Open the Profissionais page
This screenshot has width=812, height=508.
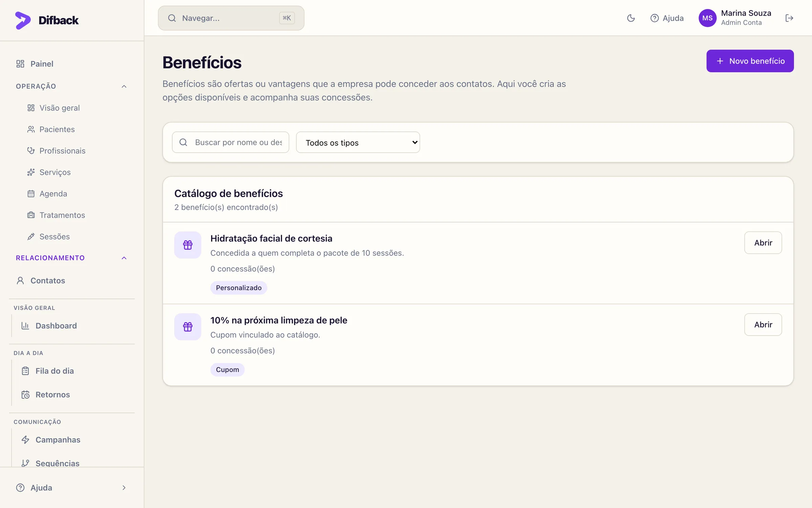pos(56,151)
